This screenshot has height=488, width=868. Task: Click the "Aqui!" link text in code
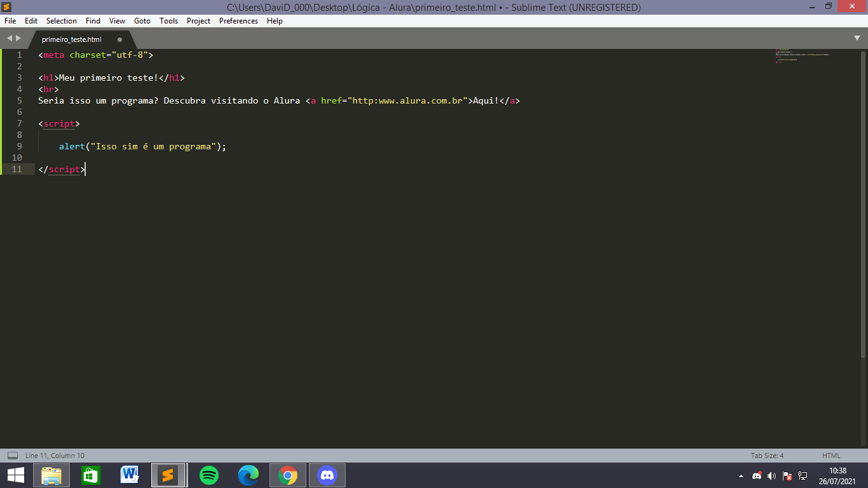(486, 100)
